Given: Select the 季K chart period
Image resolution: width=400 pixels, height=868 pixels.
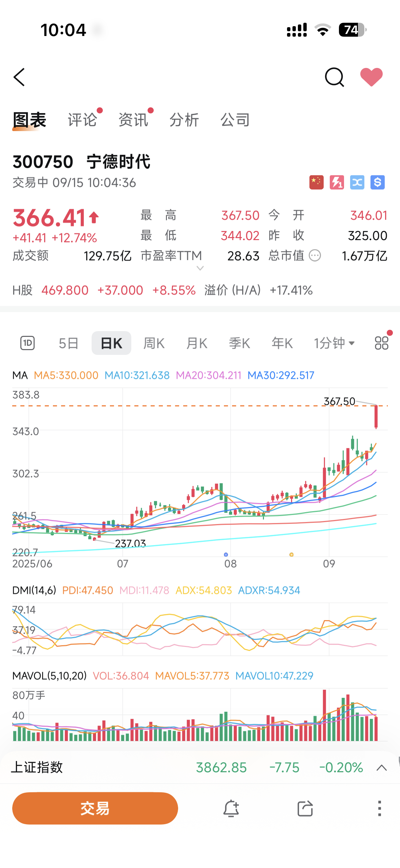Looking at the screenshot, I should [240, 343].
